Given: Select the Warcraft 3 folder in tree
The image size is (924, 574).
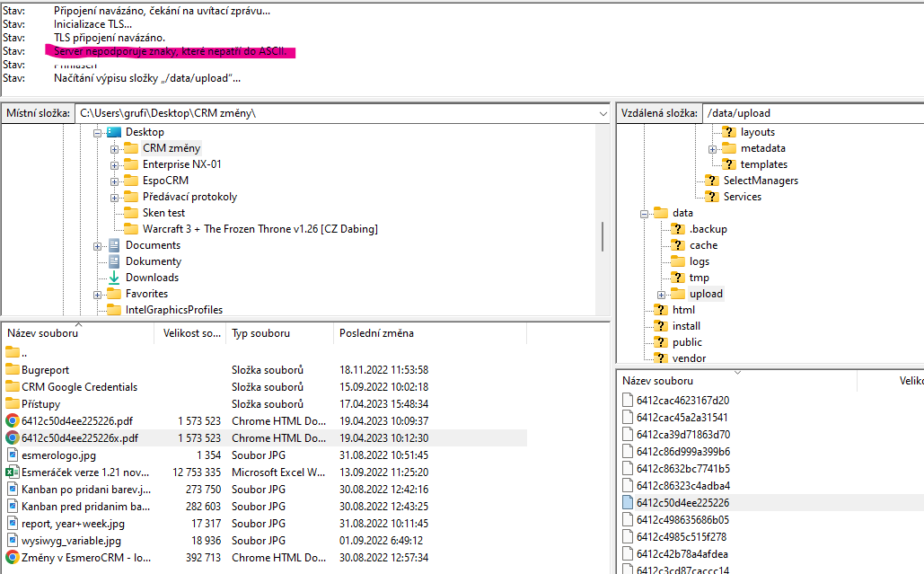Looking at the screenshot, I should [x=260, y=229].
